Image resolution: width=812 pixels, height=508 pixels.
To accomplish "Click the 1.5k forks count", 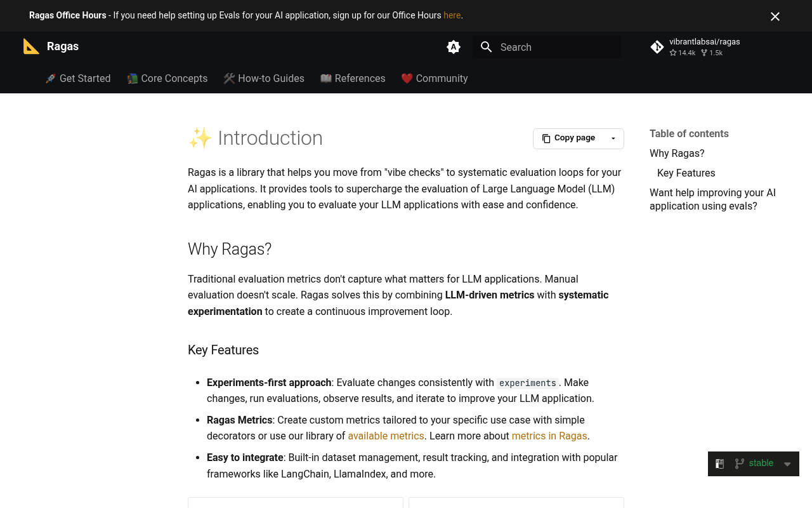I will [x=712, y=53].
